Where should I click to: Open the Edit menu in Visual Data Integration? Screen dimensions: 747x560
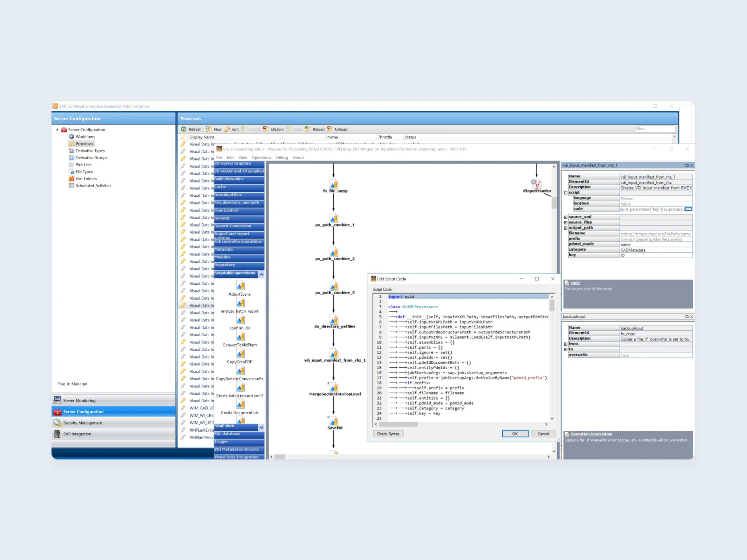coord(230,157)
